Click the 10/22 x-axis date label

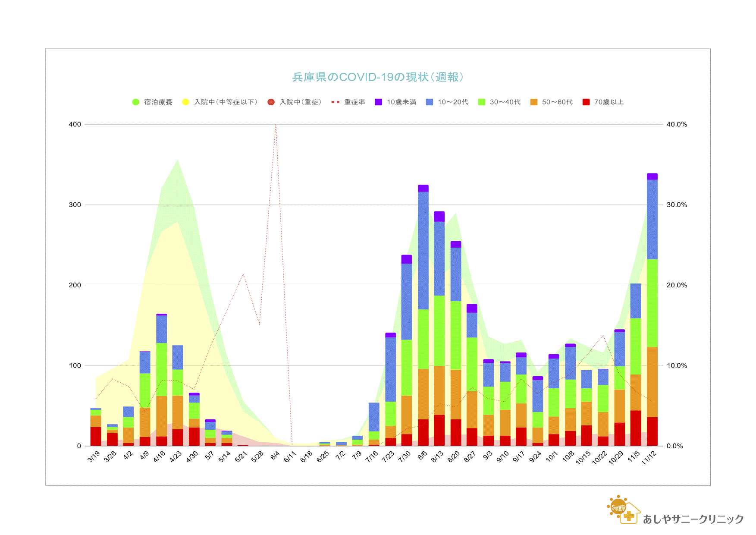pos(599,457)
